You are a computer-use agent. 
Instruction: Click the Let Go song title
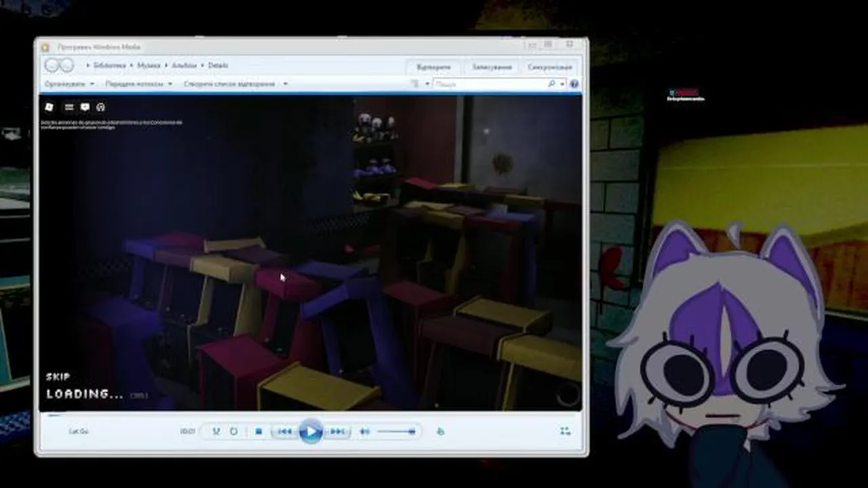79,431
